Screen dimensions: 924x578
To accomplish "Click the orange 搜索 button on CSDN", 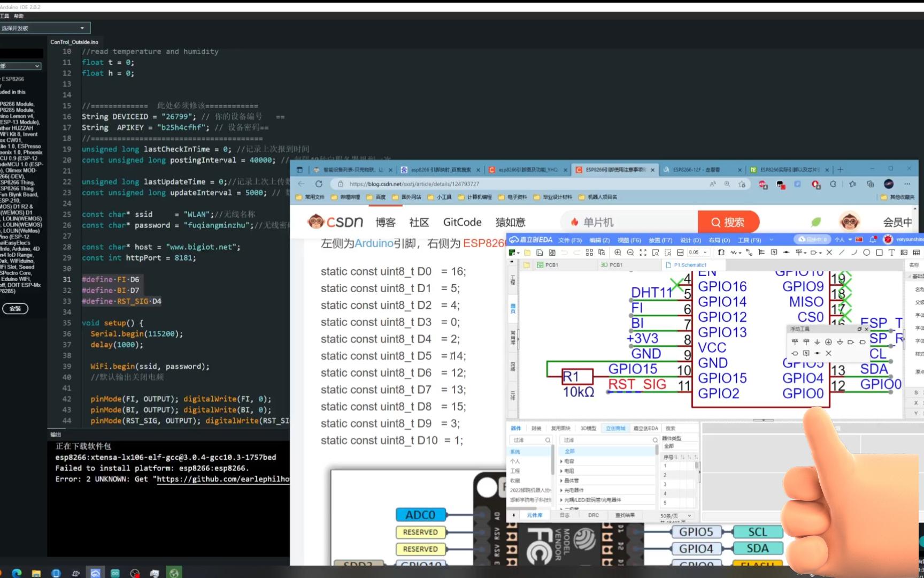I will pyautogui.click(x=728, y=222).
